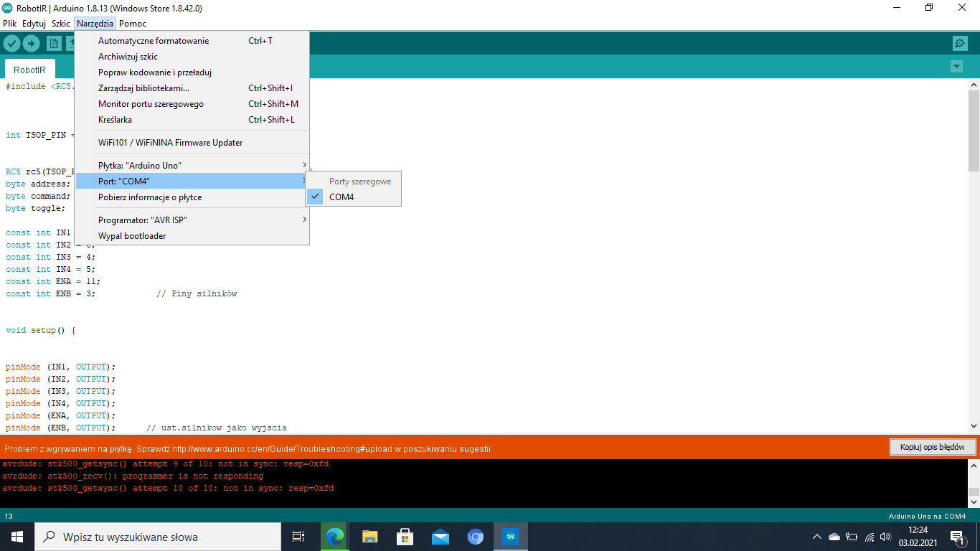Screen dimensions: 980x551
Task: Click the editor vertical scrollbar thumb
Action: point(974,131)
